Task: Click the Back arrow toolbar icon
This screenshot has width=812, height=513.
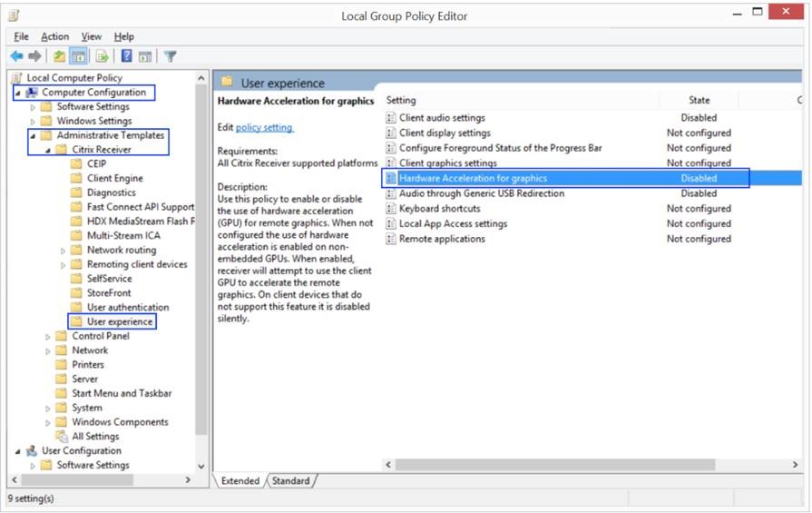Action: point(16,56)
